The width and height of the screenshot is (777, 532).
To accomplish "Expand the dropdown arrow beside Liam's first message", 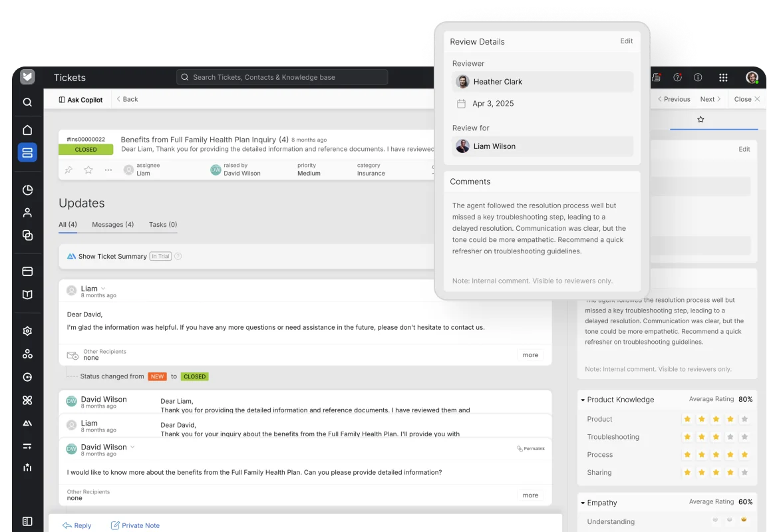I will click(103, 289).
